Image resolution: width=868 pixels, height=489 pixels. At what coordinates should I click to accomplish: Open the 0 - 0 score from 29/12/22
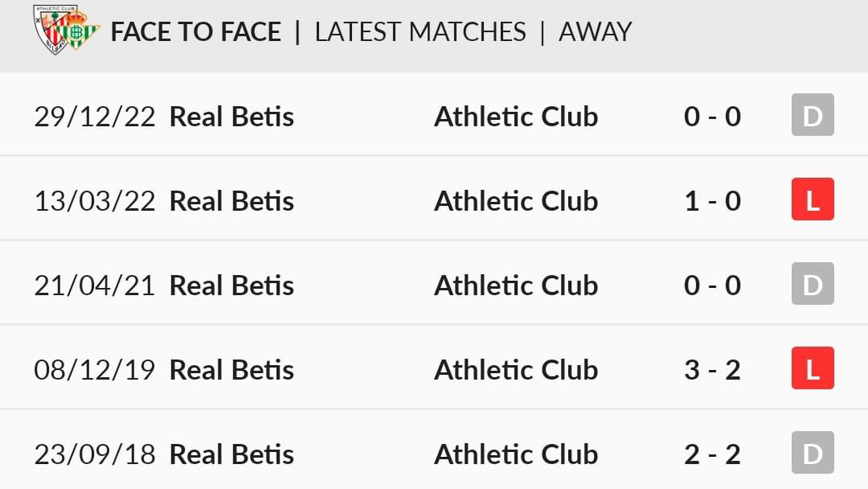coord(712,117)
